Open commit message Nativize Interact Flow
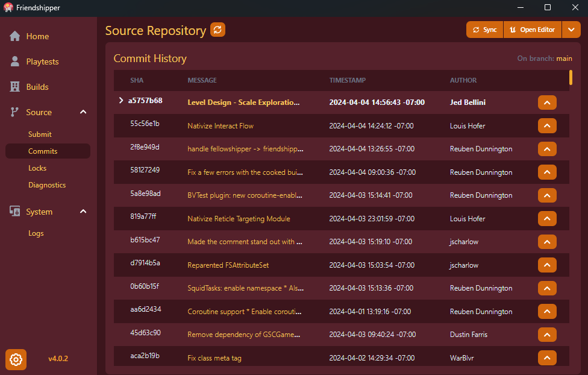Viewport: 588px width, 375px height. (220, 126)
